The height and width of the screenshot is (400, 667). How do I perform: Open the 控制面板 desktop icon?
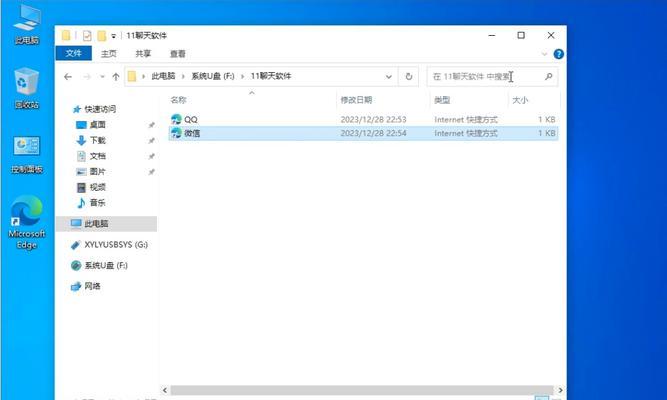click(x=26, y=155)
